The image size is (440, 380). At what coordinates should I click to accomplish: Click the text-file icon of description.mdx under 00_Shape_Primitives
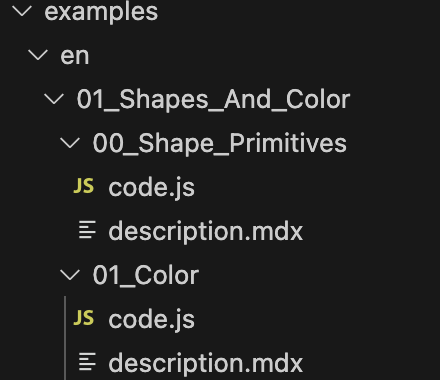[x=87, y=230]
